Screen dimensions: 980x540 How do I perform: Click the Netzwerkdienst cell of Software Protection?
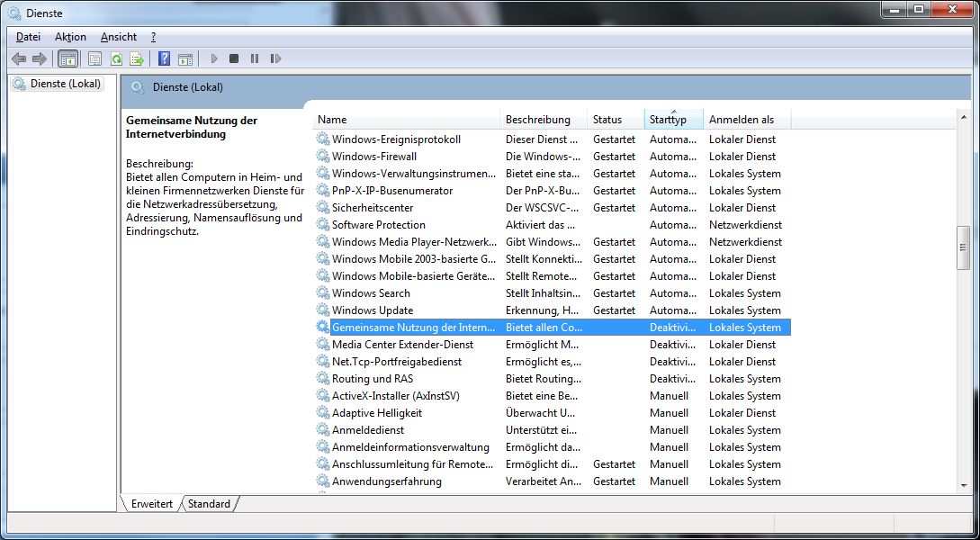click(x=746, y=224)
